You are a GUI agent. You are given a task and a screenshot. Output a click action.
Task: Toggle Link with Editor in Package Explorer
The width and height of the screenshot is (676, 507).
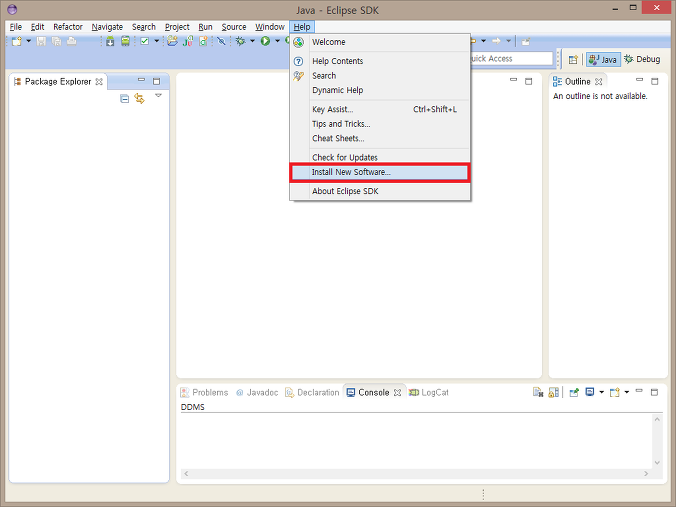pos(139,99)
